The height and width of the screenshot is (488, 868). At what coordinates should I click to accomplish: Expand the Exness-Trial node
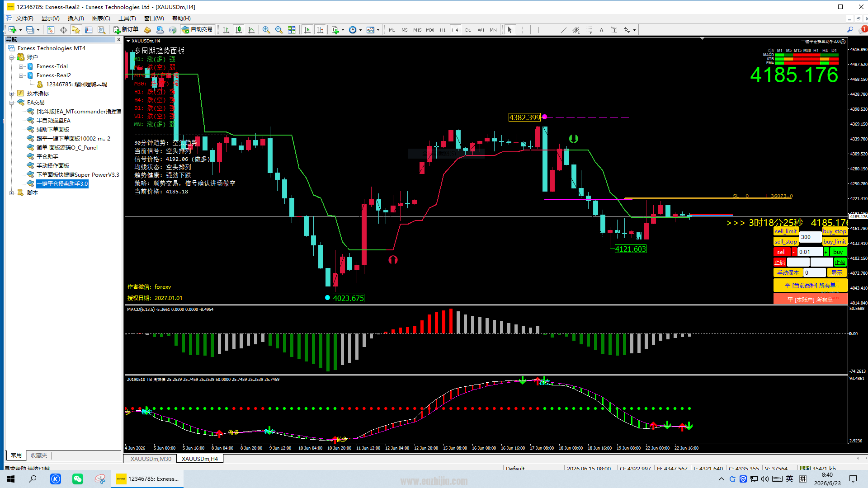click(x=21, y=66)
